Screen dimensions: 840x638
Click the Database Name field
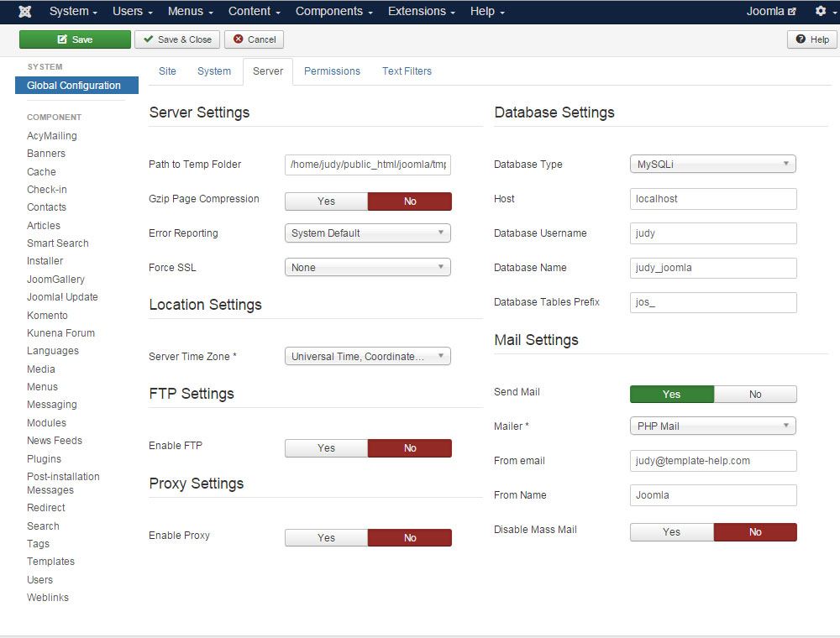[x=713, y=268]
